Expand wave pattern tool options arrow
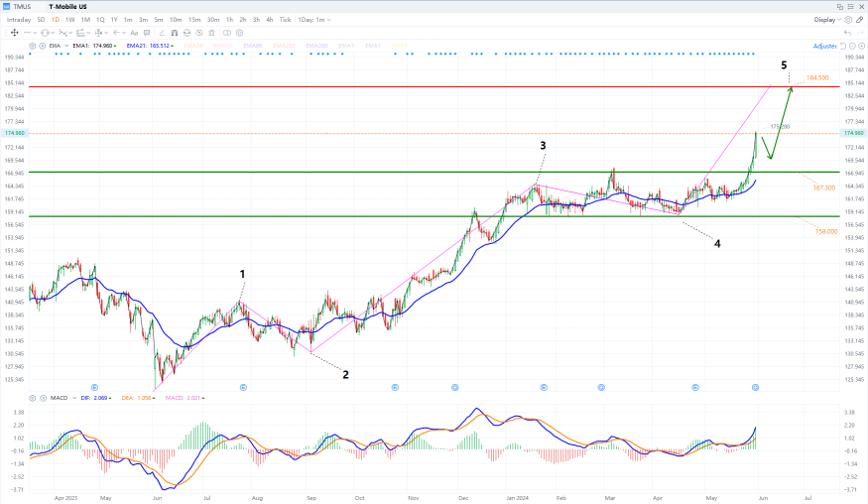 (70, 33)
